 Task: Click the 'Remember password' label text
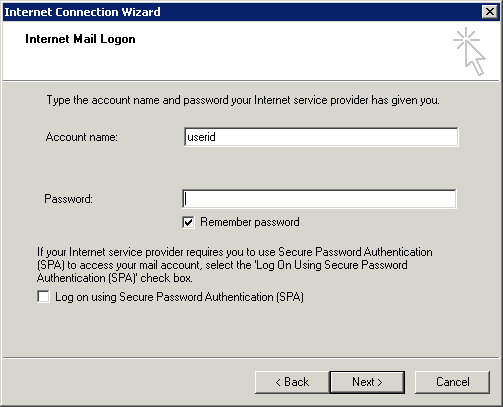(x=250, y=222)
